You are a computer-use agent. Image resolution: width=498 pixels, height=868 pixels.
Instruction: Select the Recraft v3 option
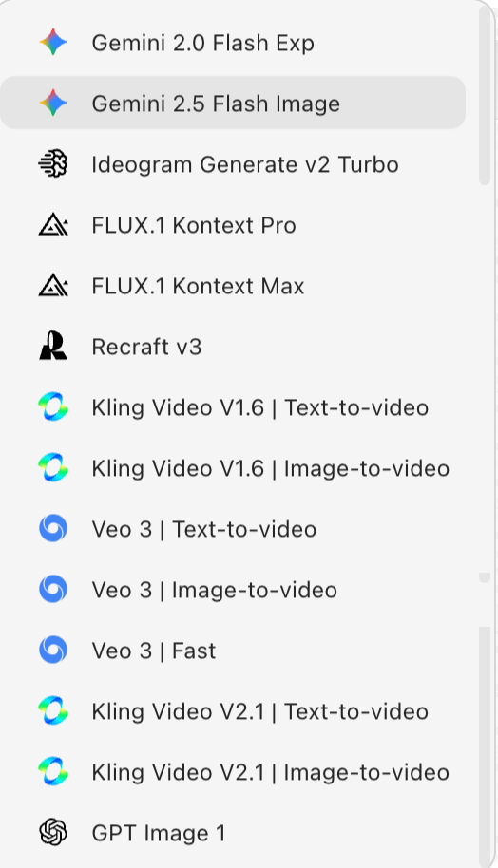[233, 346]
